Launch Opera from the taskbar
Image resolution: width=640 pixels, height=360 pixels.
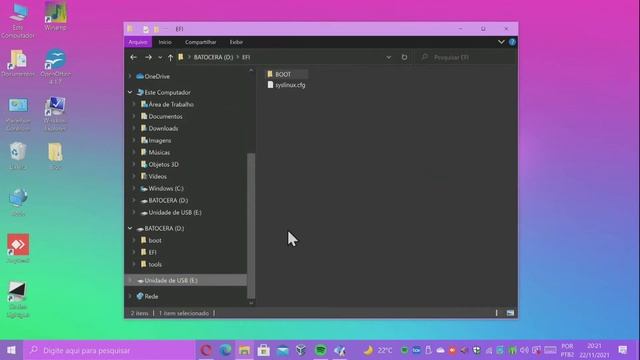point(206,350)
